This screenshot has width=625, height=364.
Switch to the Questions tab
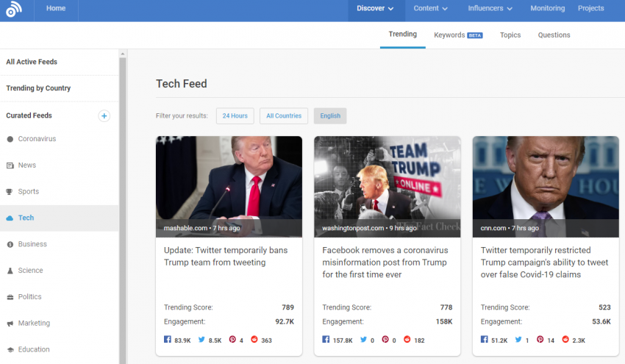pyautogui.click(x=554, y=35)
